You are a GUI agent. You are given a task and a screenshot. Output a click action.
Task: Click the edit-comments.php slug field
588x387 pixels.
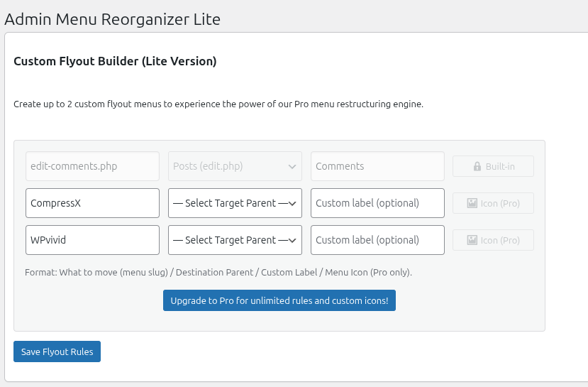tap(92, 166)
